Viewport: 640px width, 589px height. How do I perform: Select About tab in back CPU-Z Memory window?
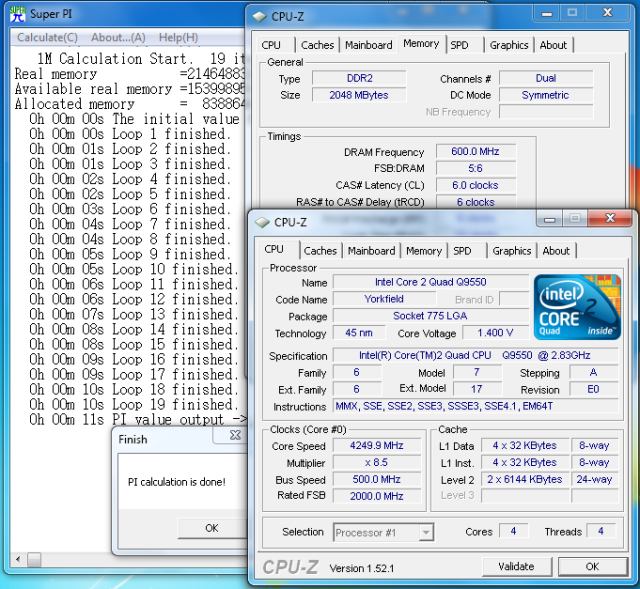(553, 45)
